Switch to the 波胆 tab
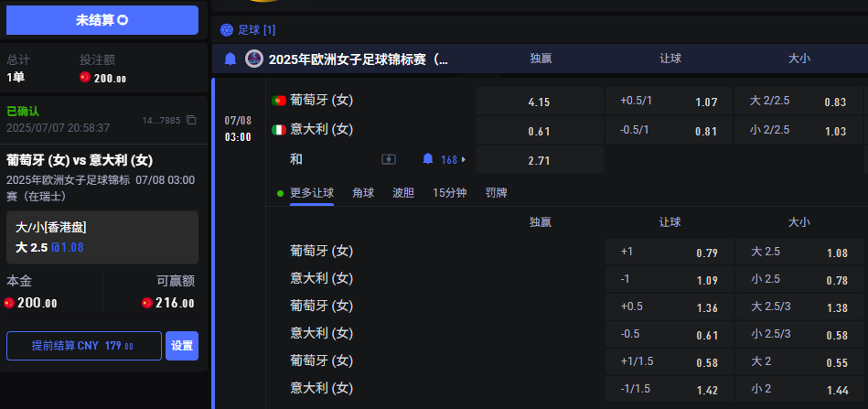 tap(402, 193)
